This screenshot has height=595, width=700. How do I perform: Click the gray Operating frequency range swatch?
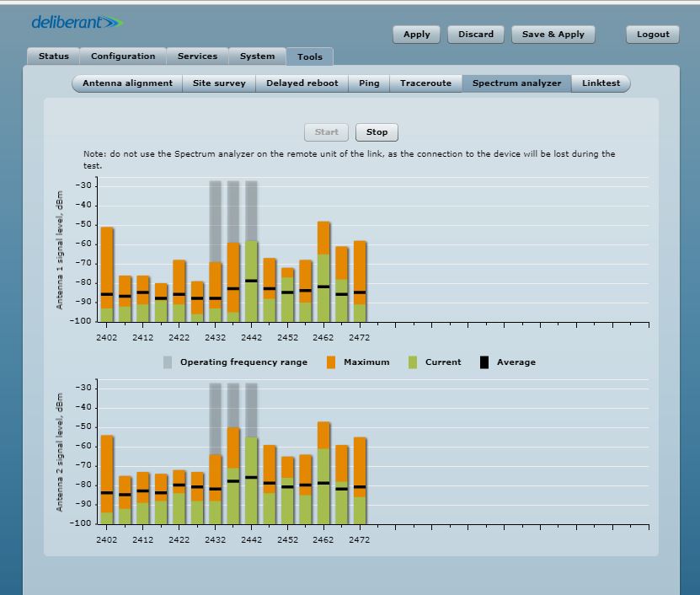pos(168,362)
